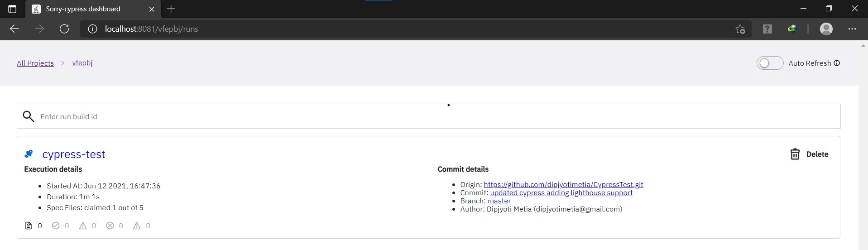
Task: Click the Author Dipjyoti Metia text
Action: pos(541,209)
